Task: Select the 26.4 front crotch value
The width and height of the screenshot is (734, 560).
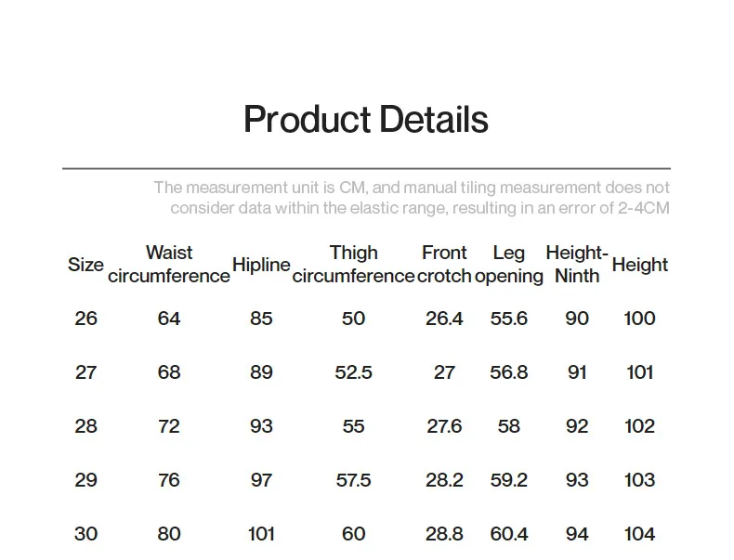Action: [x=444, y=319]
